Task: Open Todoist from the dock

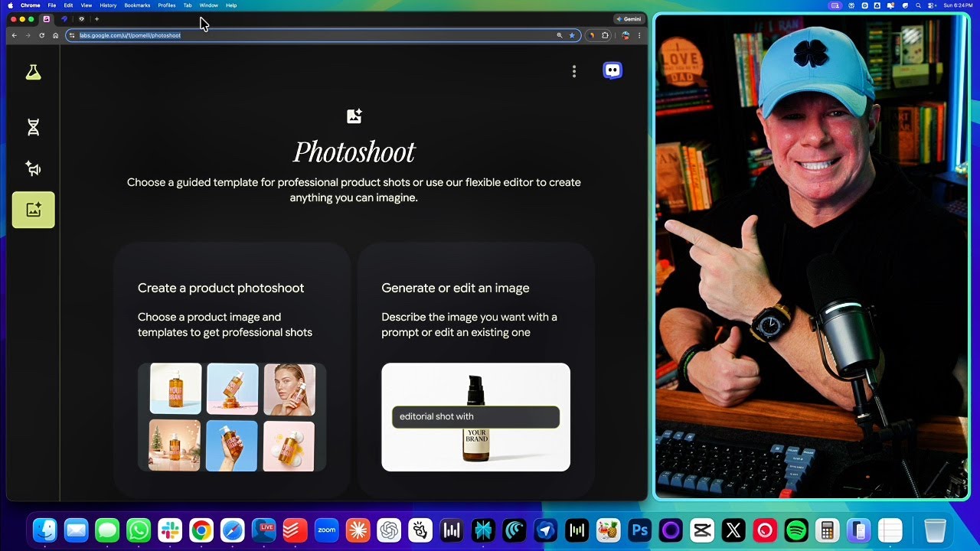Action: pyautogui.click(x=296, y=530)
